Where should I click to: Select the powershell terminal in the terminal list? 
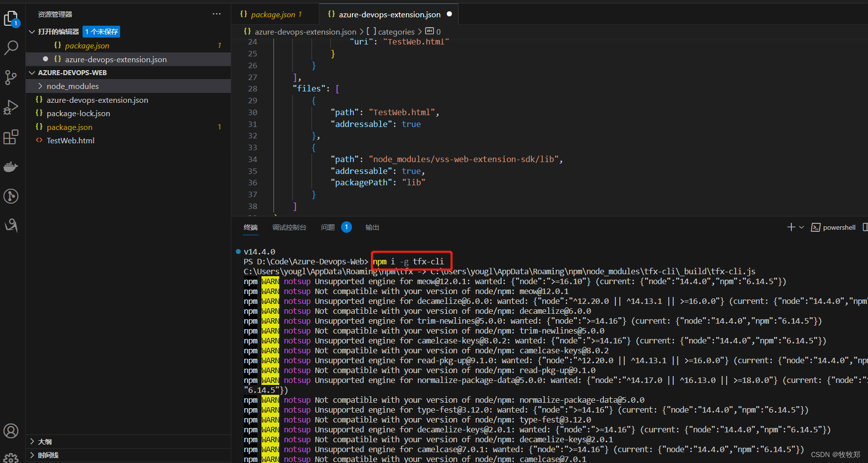838,227
